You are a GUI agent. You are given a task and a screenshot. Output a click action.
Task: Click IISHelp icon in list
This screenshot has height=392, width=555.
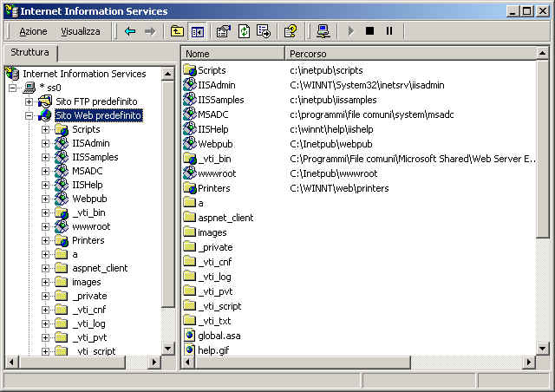[190, 129]
